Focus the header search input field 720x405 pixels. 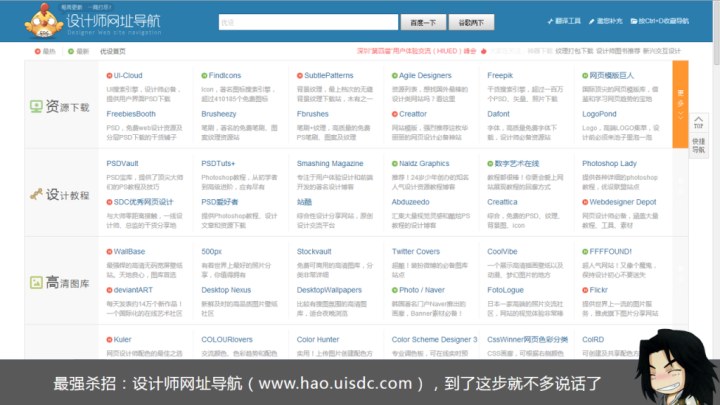point(309,22)
